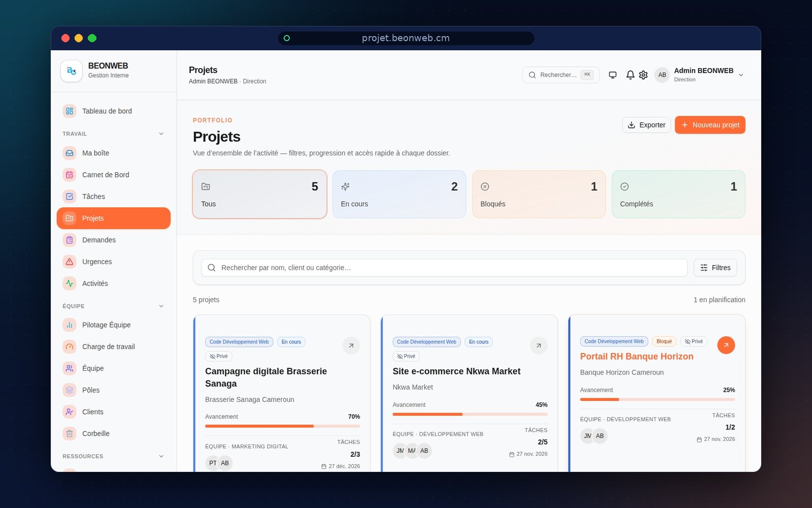
Task: Focus project search by nom, client ou catégorie
Action: 444,268
